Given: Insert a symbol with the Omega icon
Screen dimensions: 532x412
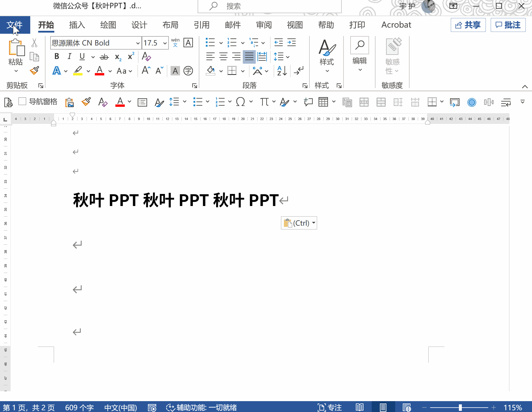Looking at the screenshot, I should tap(240, 102).
